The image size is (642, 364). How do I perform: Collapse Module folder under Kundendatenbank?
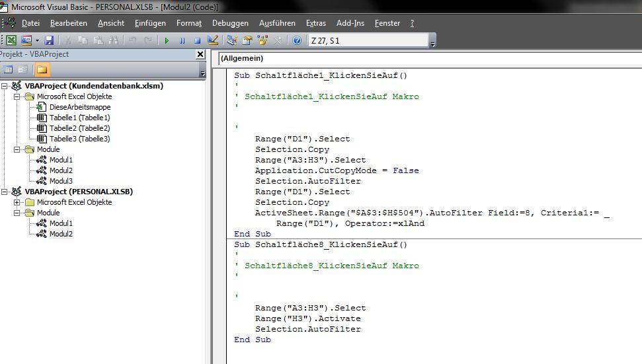tap(17, 149)
